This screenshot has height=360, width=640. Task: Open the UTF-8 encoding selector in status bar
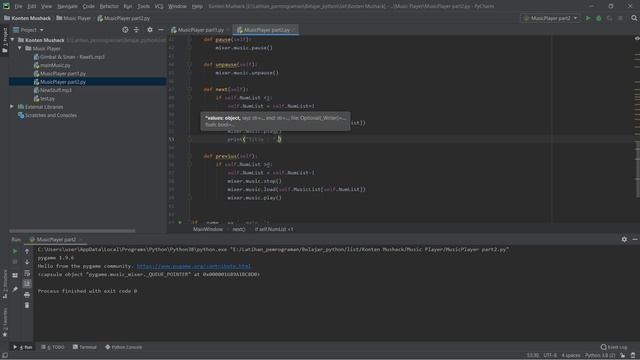(x=550, y=356)
